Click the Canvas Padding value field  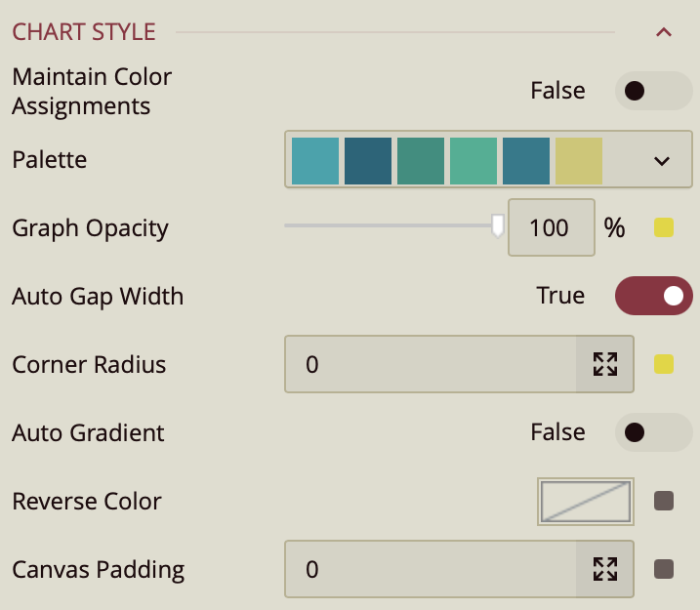click(x=430, y=569)
